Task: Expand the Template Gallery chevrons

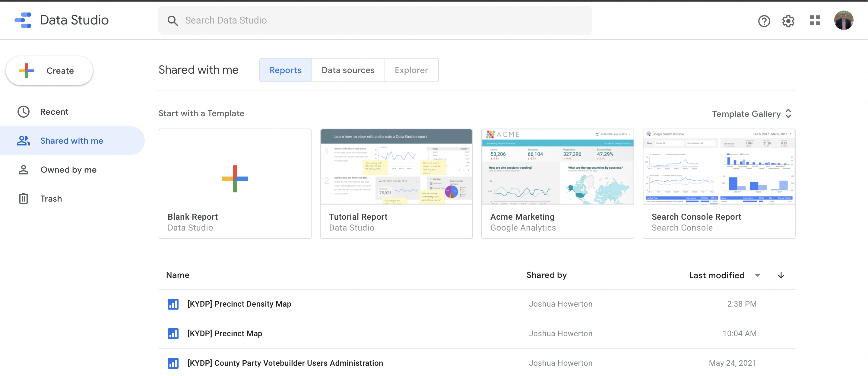Action: (788, 114)
